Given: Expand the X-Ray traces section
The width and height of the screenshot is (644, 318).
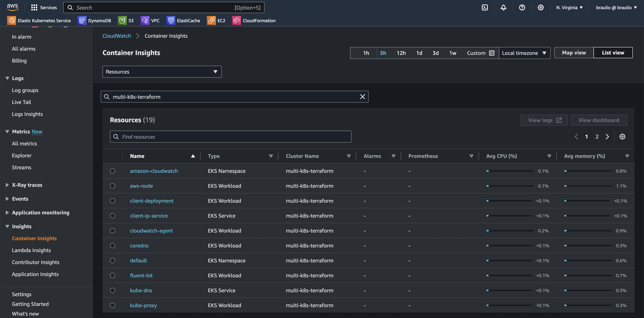Looking at the screenshot, I should point(27,185).
